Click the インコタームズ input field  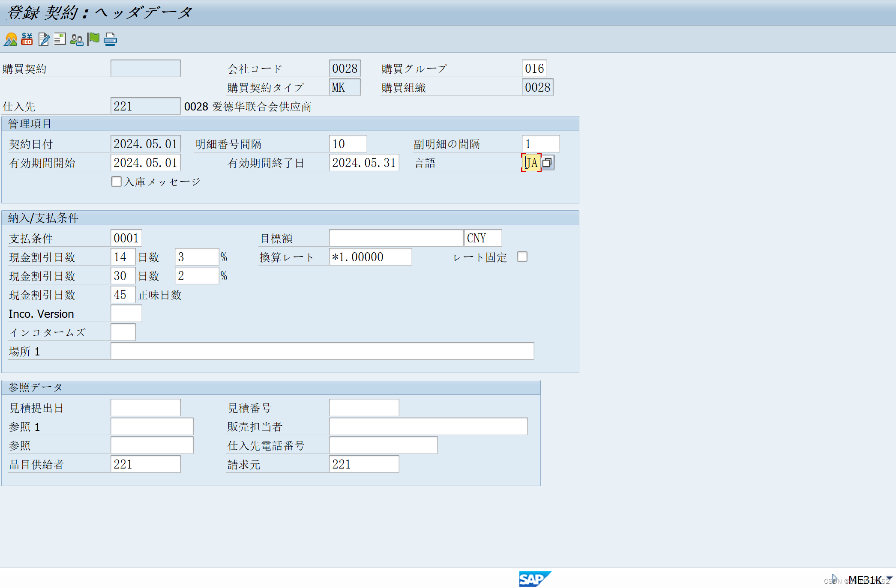pos(123,332)
